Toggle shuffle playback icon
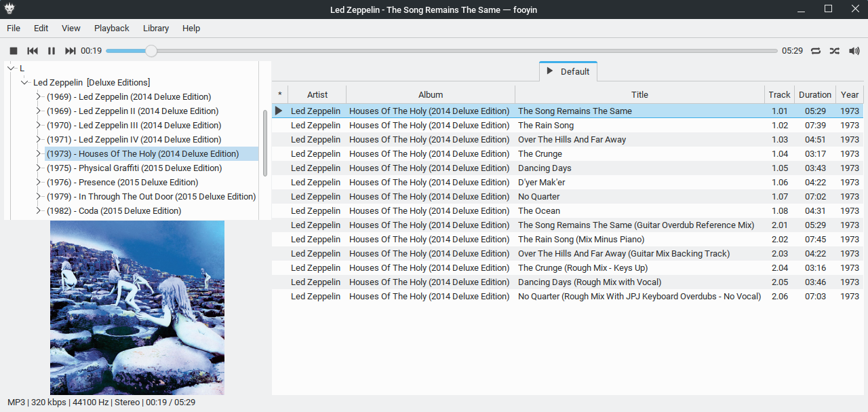Screen dimensions: 868x412 pyautogui.click(x=835, y=51)
